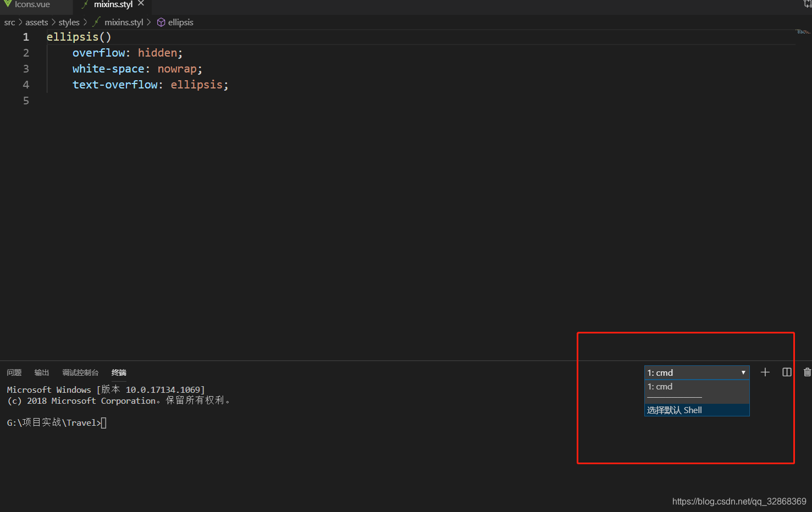The width and height of the screenshot is (812, 512).
Task: Click line number 3 in gutter
Action: [x=26, y=69]
